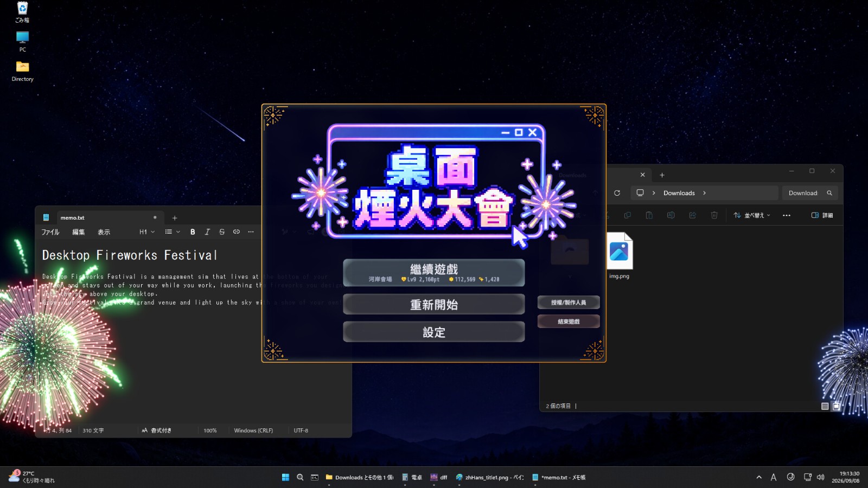This screenshot has width=868, height=488.
Task: Expand the list style dropdown in Notepad
Action: click(173, 232)
